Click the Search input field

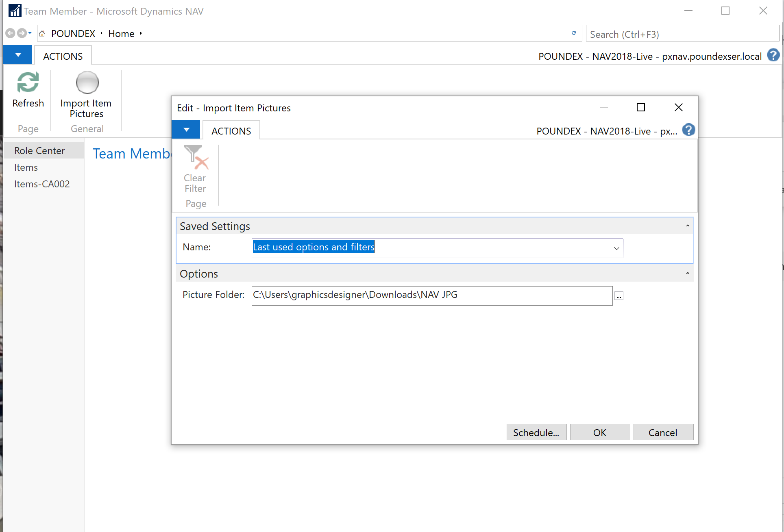click(x=682, y=34)
